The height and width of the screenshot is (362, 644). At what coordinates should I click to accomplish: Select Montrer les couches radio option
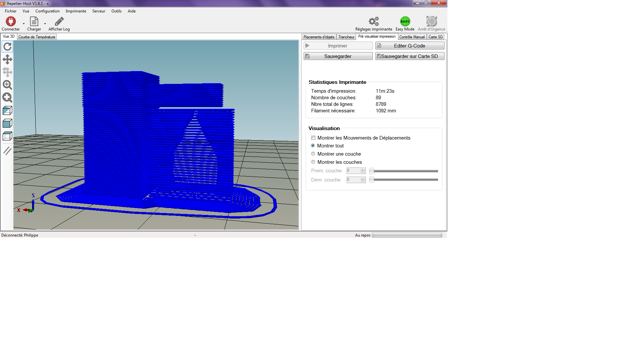(313, 162)
